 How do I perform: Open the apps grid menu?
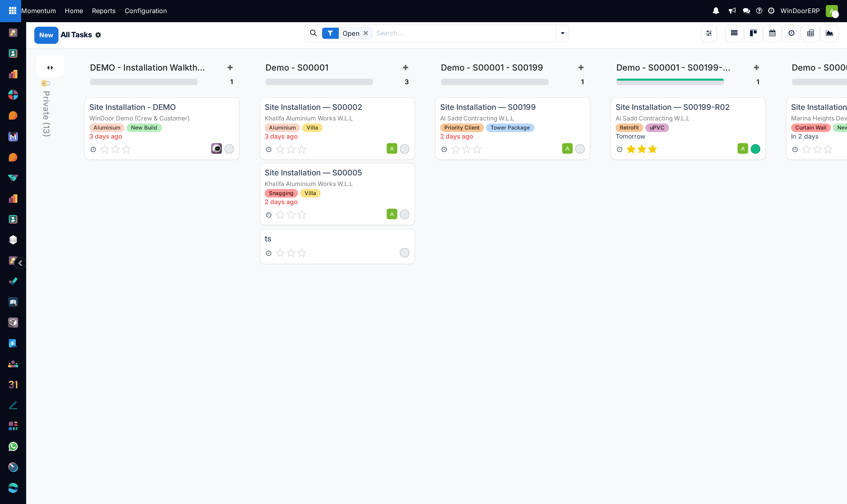click(12, 11)
